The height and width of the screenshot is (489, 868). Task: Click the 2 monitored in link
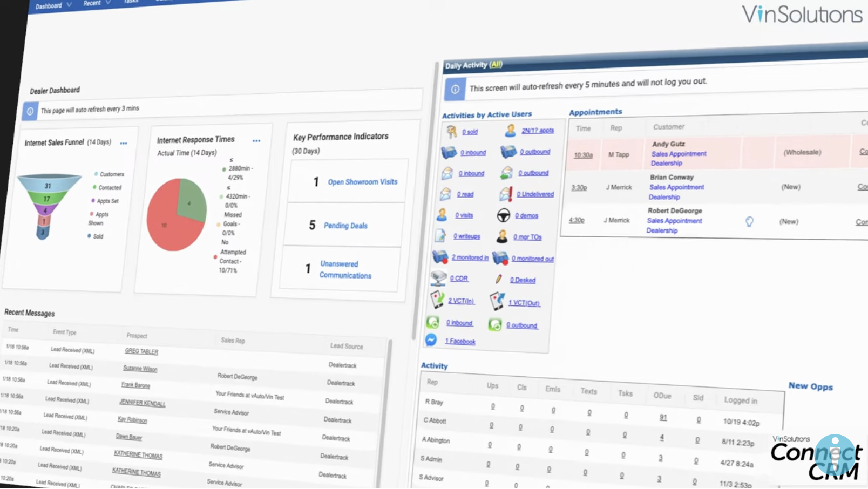[470, 257]
